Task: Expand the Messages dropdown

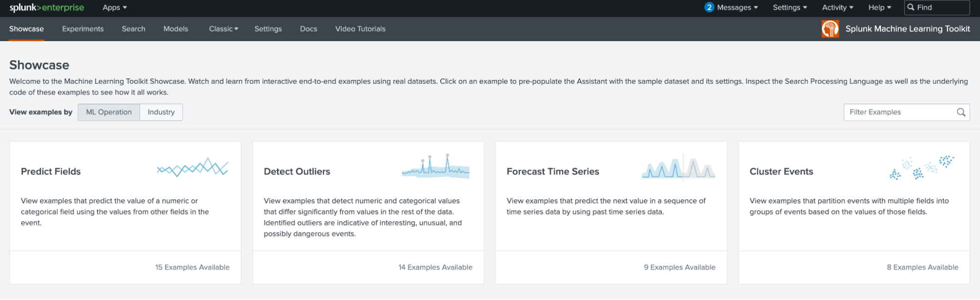Action: point(737,7)
